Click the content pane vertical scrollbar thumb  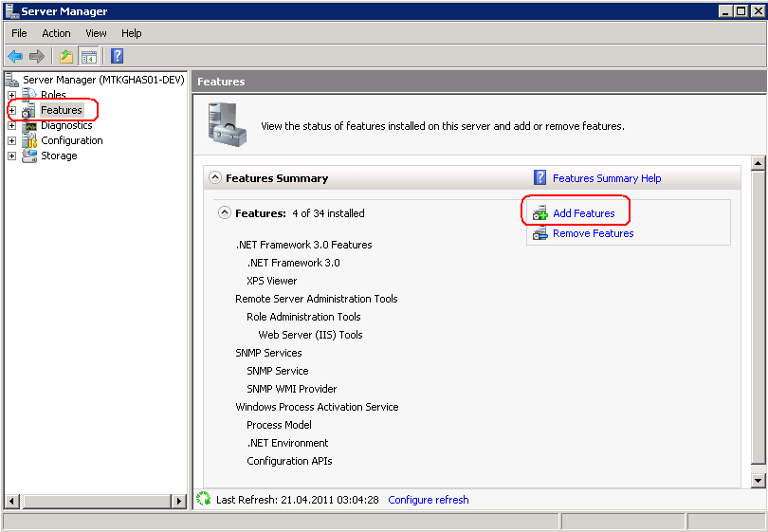758,317
